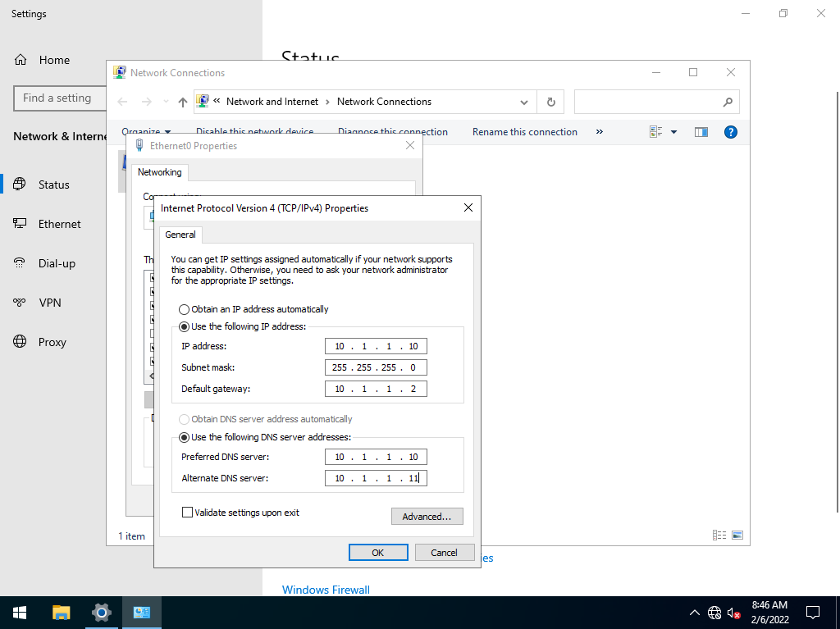Open Advanced TCP/IP settings
This screenshot has height=629, width=840.
427,517
